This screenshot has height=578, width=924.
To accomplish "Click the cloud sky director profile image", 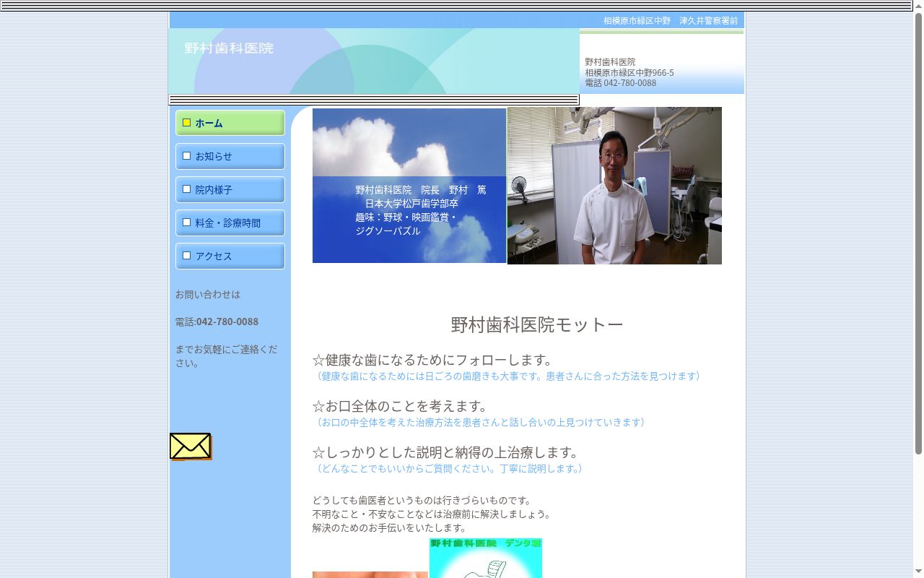I will [x=409, y=186].
